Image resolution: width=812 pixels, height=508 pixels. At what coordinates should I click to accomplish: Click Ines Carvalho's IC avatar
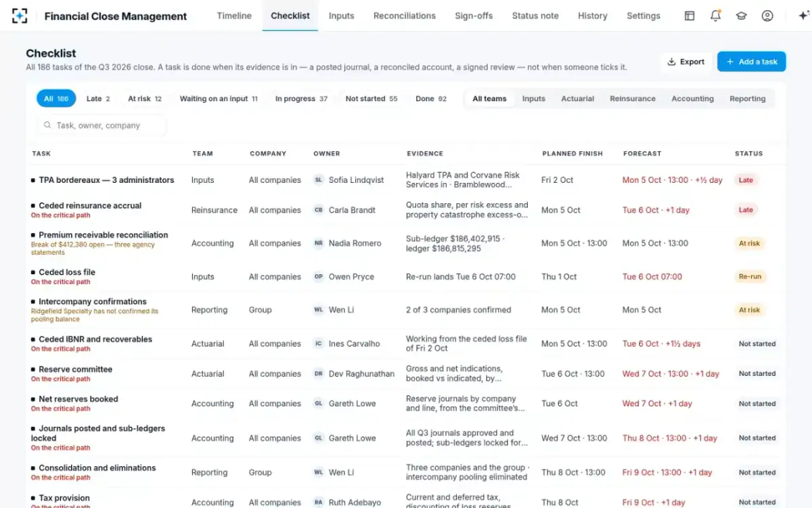318,343
